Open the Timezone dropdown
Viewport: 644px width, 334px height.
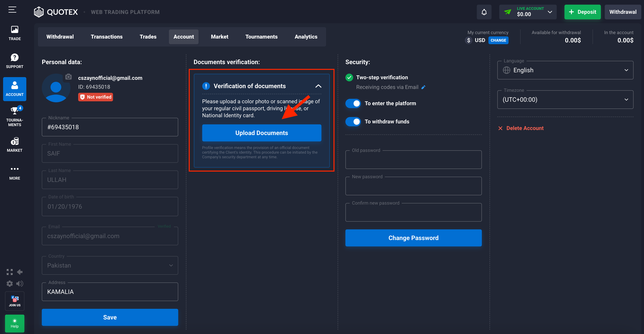point(565,100)
